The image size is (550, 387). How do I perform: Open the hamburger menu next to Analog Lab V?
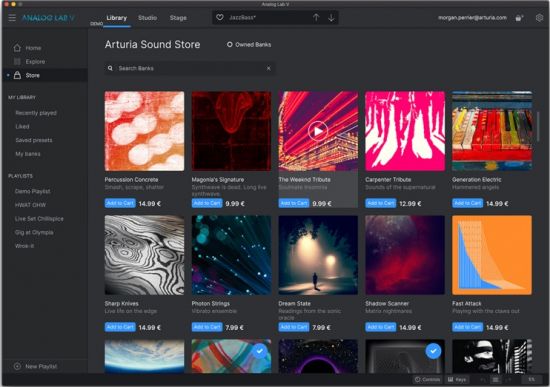[x=12, y=18]
